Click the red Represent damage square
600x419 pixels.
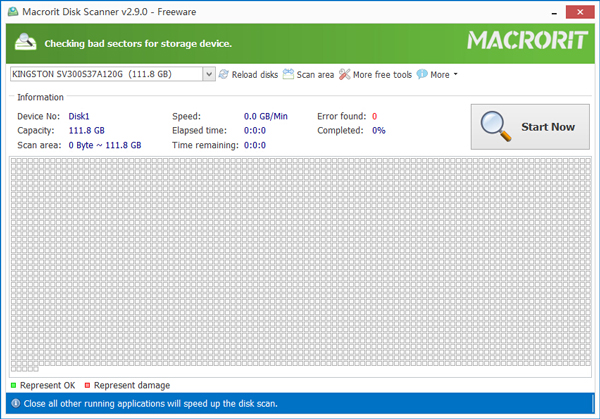pyautogui.click(x=87, y=385)
